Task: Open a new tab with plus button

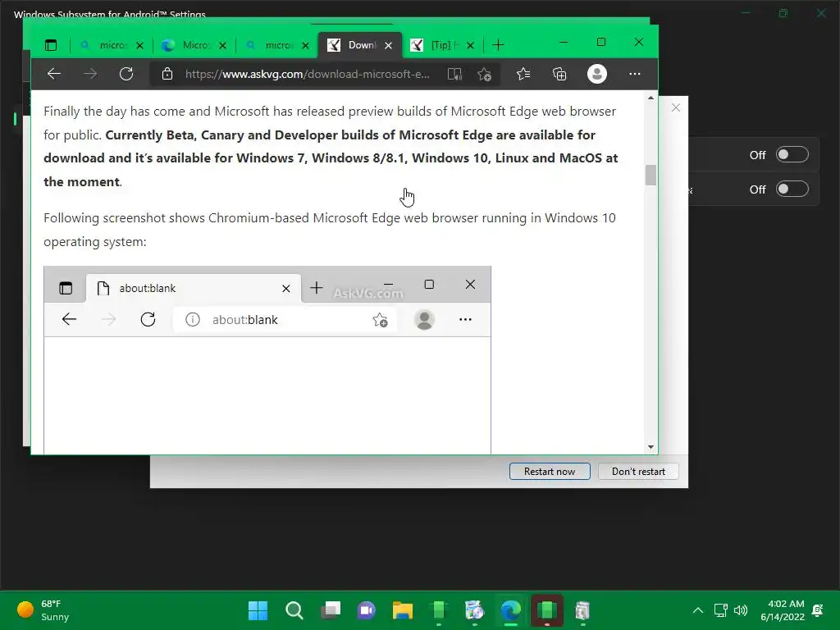Action: [498, 45]
